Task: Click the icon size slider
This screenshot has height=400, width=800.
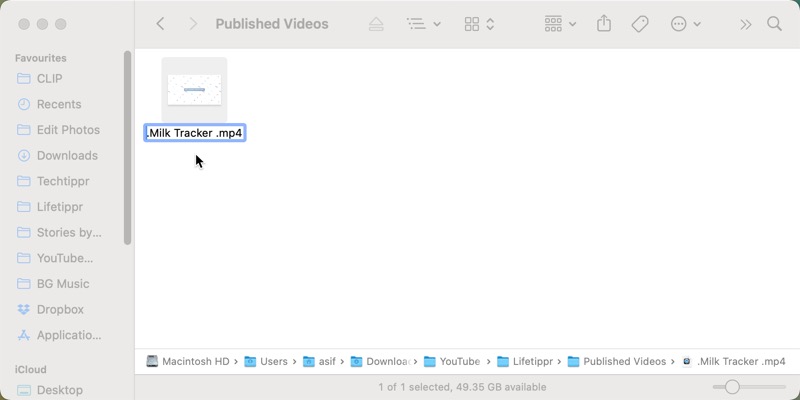Action: click(x=749, y=387)
